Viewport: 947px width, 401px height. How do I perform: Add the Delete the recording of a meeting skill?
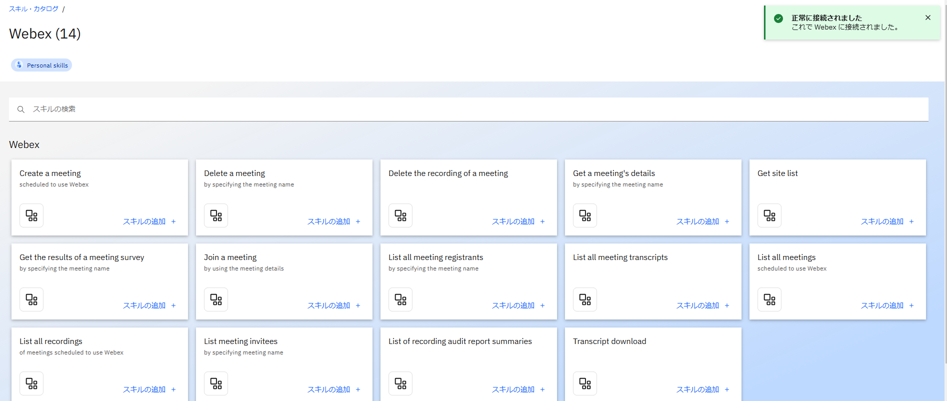[518, 222]
